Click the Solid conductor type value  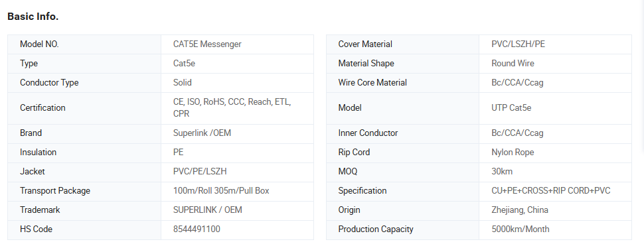tap(183, 83)
